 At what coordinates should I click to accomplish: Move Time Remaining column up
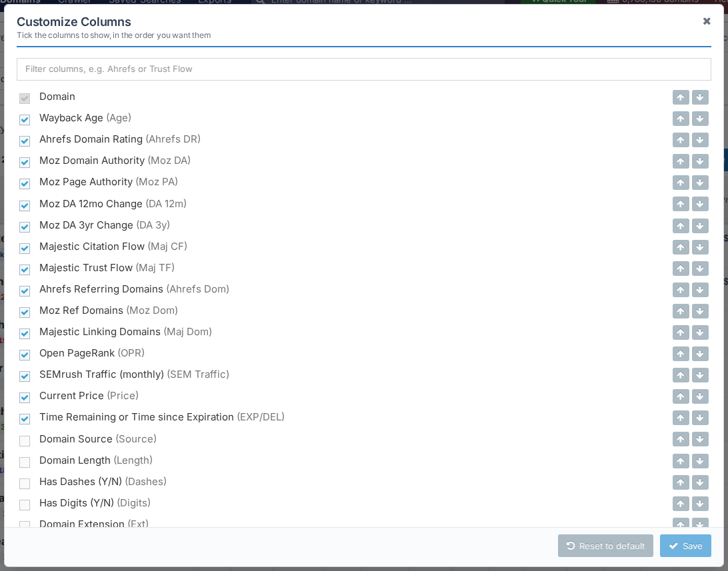pos(681,418)
